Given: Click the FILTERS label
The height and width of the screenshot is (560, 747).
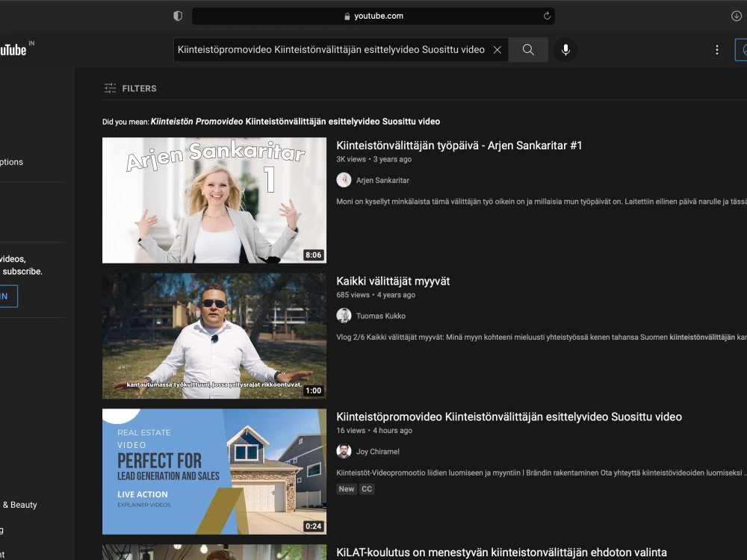Looking at the screenshot, I should point(139,88).
